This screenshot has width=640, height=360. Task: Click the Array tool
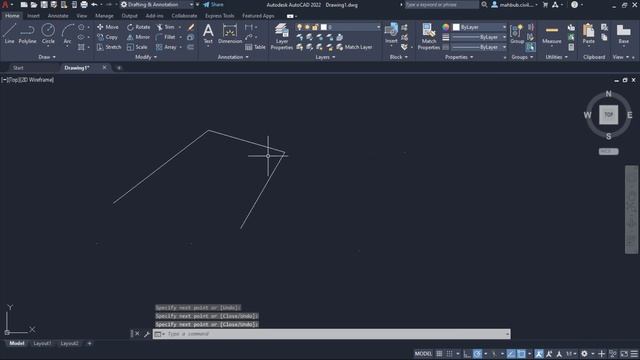point(166,47)
